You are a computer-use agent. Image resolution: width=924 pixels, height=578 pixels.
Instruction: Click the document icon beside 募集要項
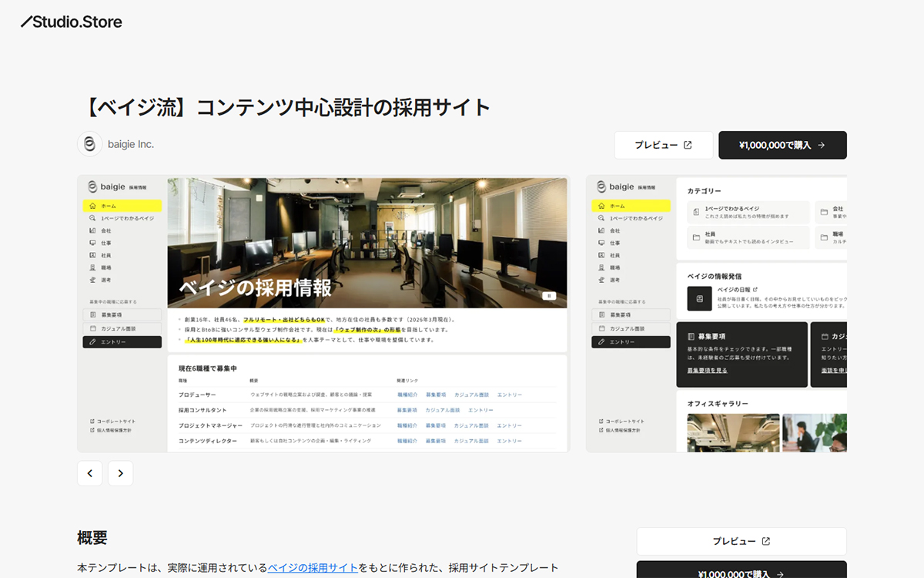coord(92,314)
